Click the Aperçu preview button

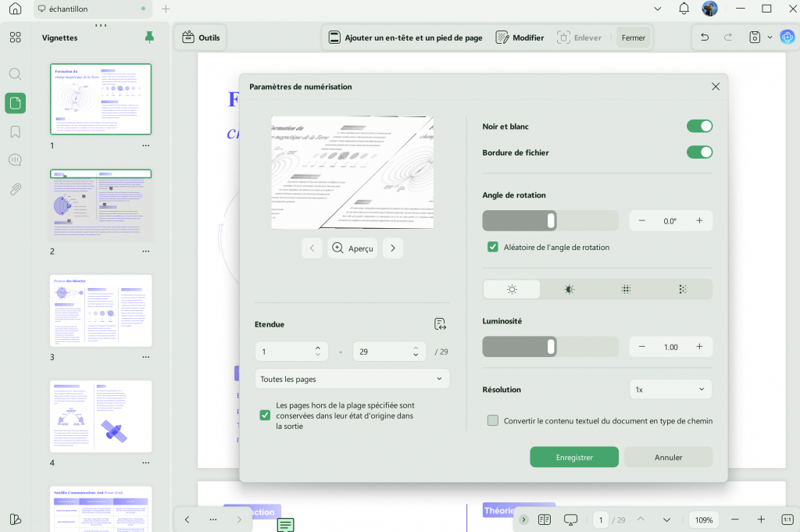tap(352, 248)
